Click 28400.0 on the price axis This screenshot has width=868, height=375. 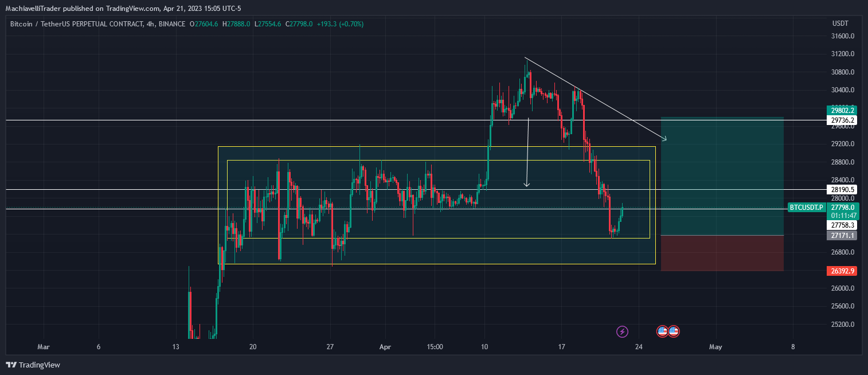click(843, 179)
